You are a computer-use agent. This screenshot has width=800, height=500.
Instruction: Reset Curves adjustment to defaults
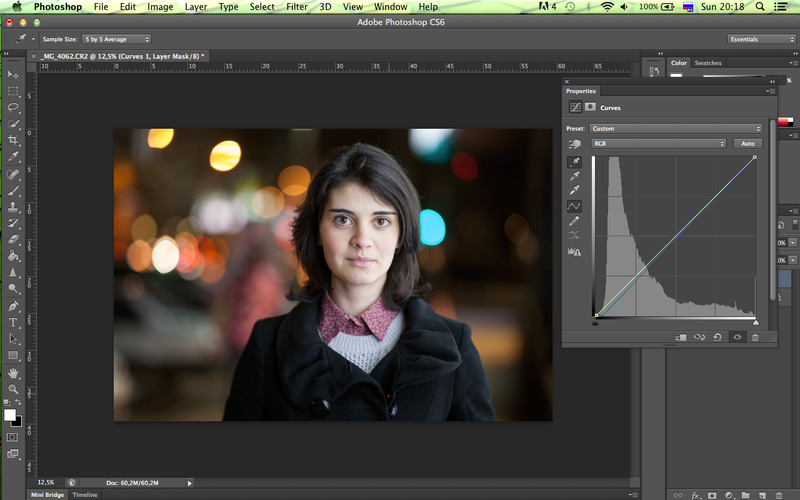[x=717, y=338]
